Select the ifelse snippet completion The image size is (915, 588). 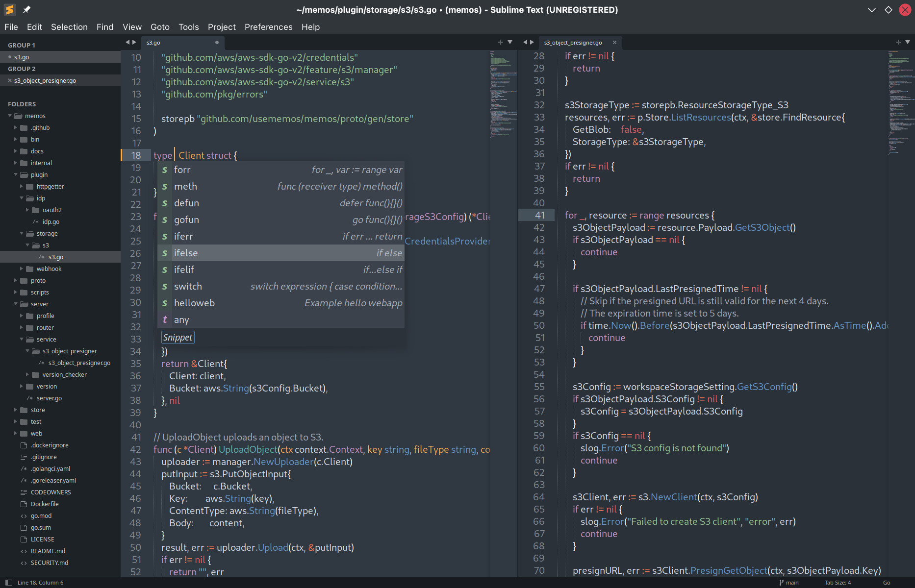[x=281, y=253]
